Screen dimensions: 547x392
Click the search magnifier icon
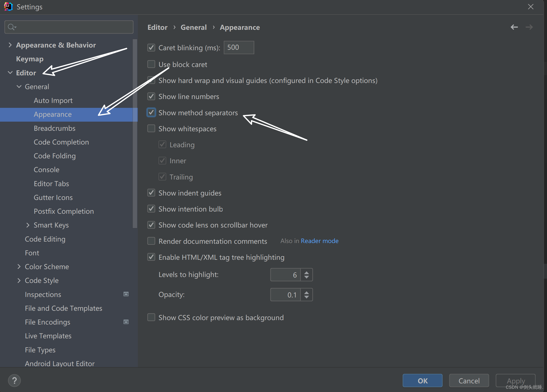coord(11,27)
